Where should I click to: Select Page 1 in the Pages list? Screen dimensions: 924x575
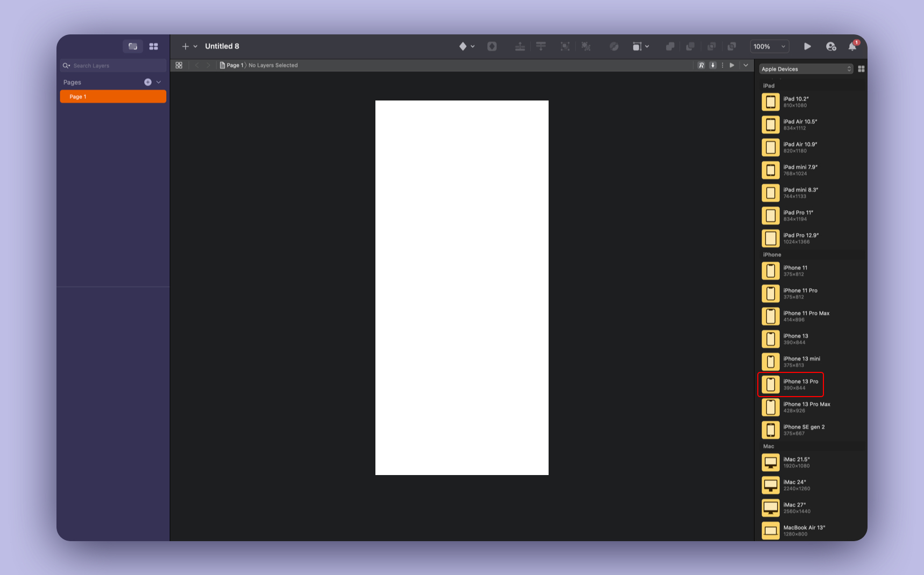[113, 96]
